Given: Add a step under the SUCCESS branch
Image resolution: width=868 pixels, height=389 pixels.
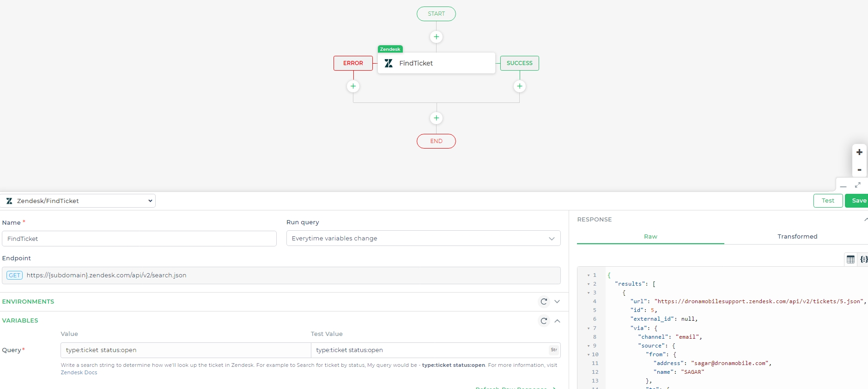Looking at the screenshot, I should 520,86.
